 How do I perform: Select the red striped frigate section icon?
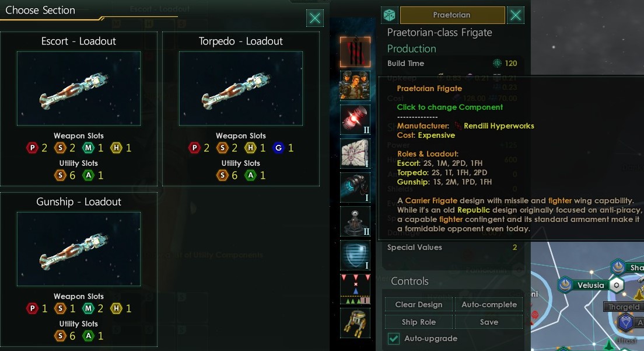click(355, 52)
